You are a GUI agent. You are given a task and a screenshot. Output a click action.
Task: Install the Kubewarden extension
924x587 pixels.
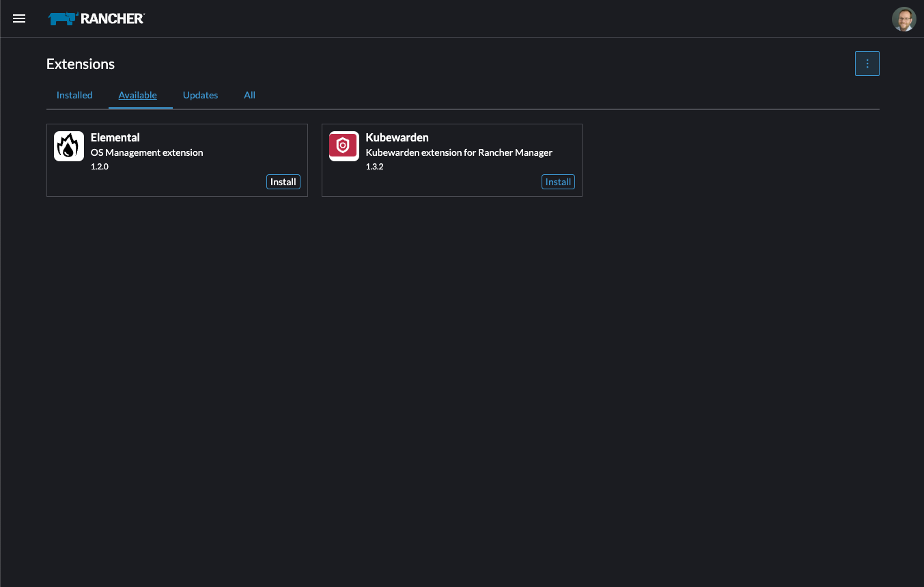[x=558, y=182]
